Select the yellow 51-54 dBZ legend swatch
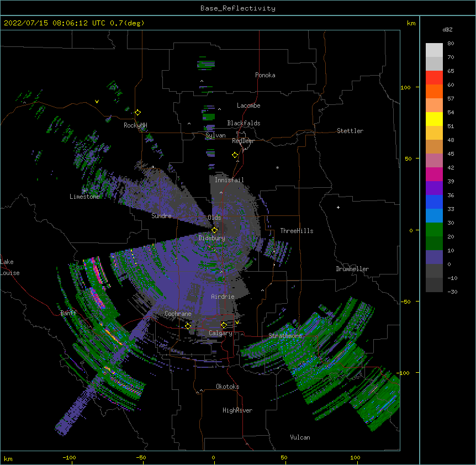476x465 pixels. click(x=434, y=119)
